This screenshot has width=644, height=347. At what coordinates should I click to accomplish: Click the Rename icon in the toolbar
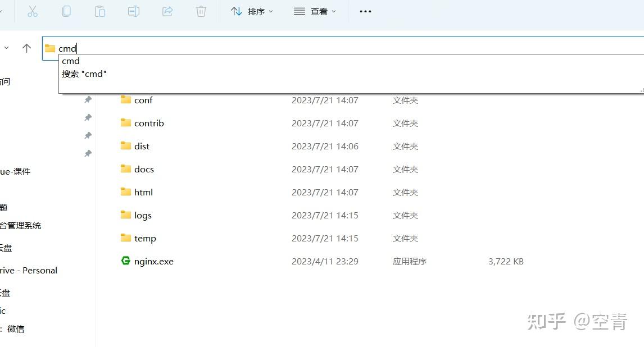click(x=133, y=11)
